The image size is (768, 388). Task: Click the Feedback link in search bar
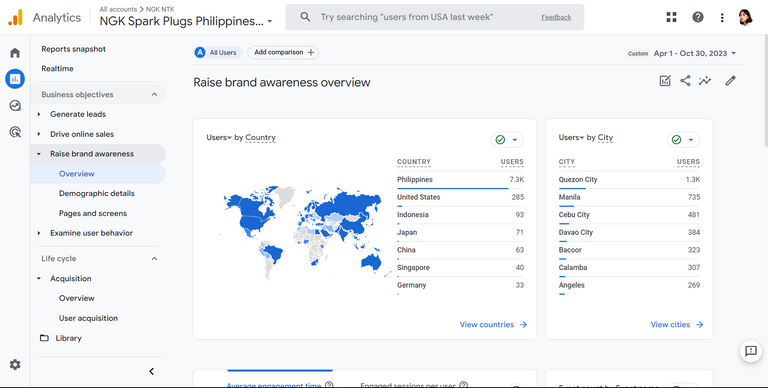point(556,17)
